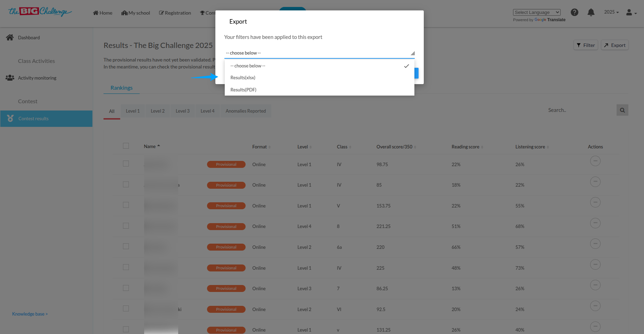Check the row with overall score 221.25
Screen dimensions: 644x334
click(x=126, y=226)
